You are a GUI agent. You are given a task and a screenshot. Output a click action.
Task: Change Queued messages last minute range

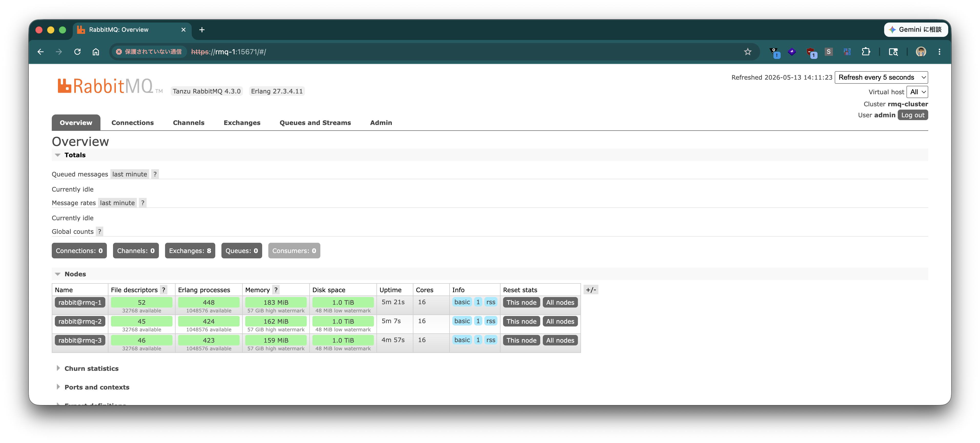129,174
